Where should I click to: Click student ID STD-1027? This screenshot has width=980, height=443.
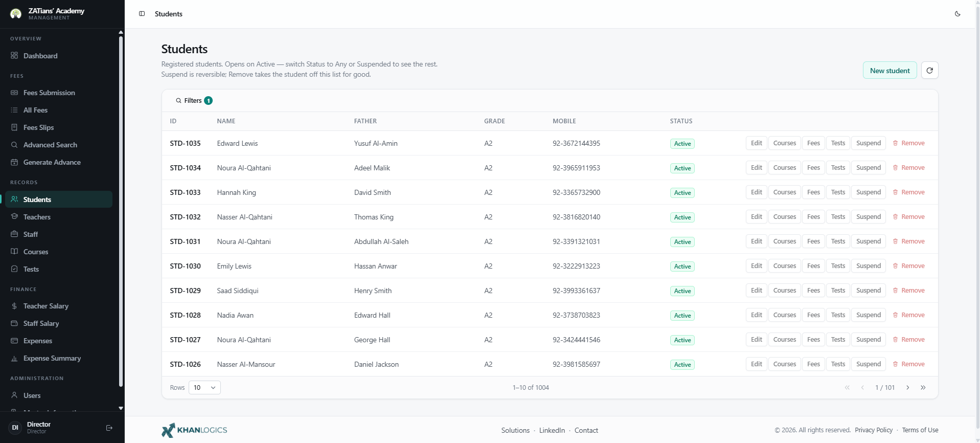pos(185,340)
